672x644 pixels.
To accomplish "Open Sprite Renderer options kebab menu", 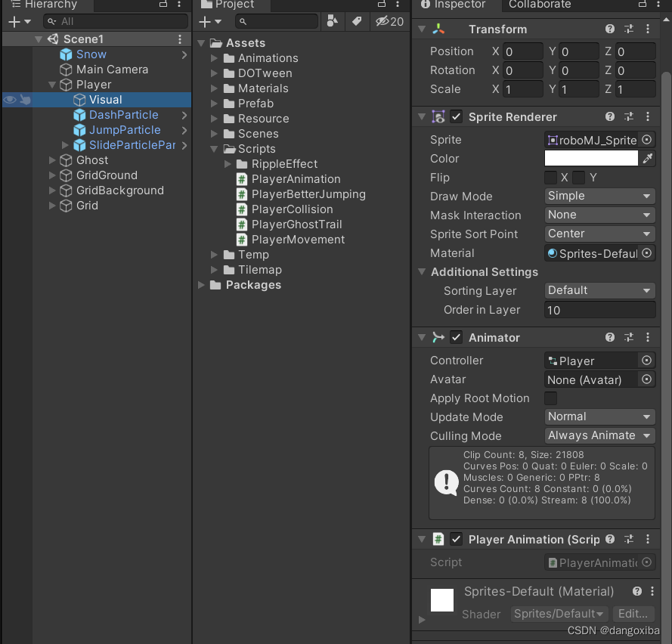I will [648, 116].
